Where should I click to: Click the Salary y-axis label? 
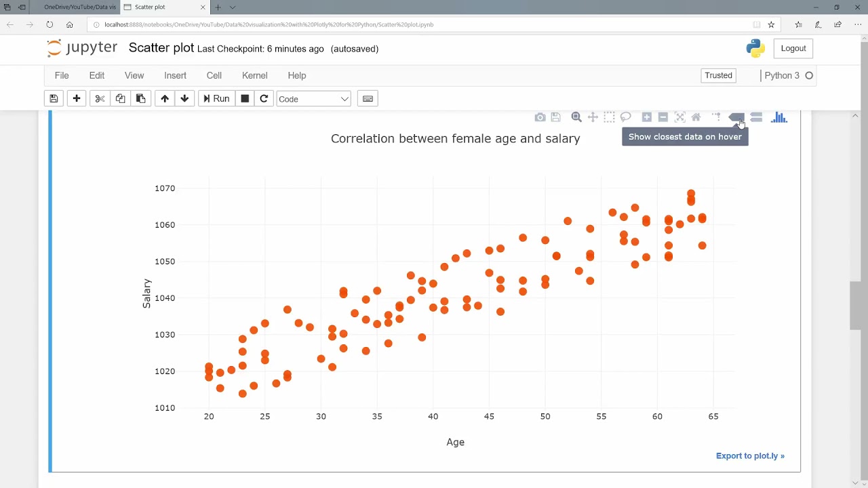pos(147,293)
